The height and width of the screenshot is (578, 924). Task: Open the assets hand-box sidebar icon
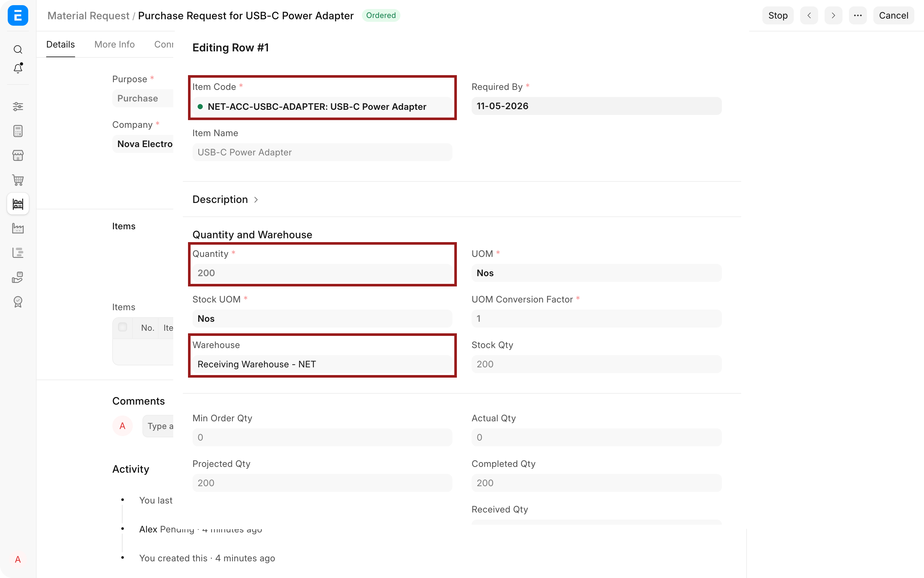point(18,277)
